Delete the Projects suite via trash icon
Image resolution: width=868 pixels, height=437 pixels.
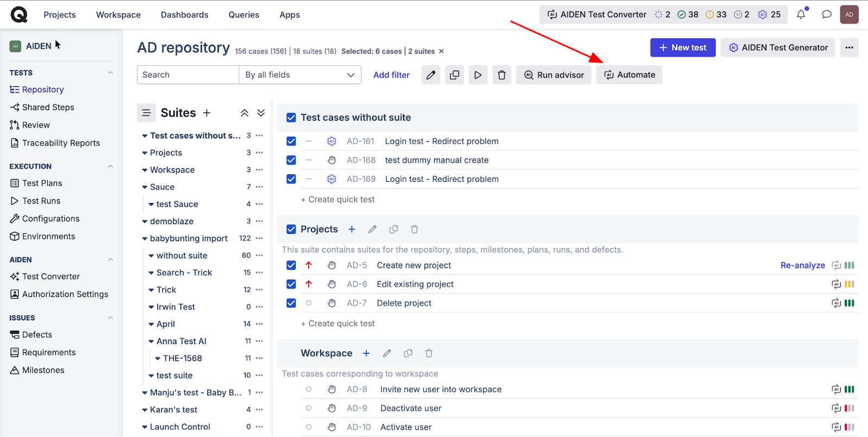(414, 230)
